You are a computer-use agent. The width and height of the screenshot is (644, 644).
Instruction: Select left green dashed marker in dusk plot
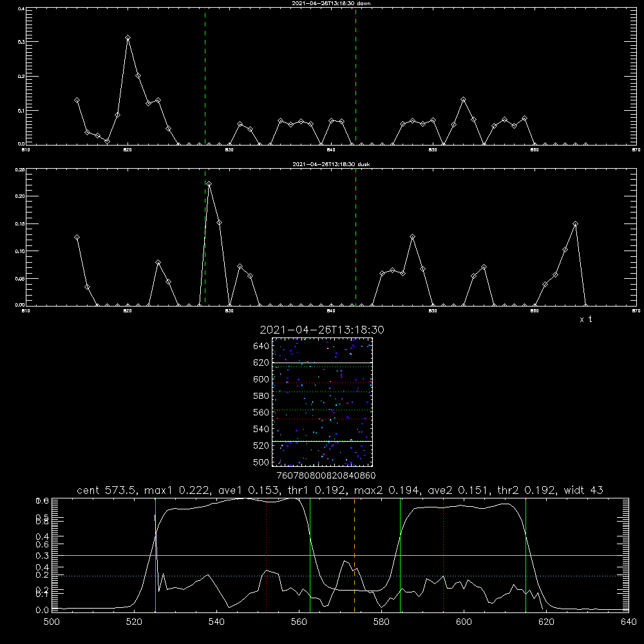coord(205,237)
